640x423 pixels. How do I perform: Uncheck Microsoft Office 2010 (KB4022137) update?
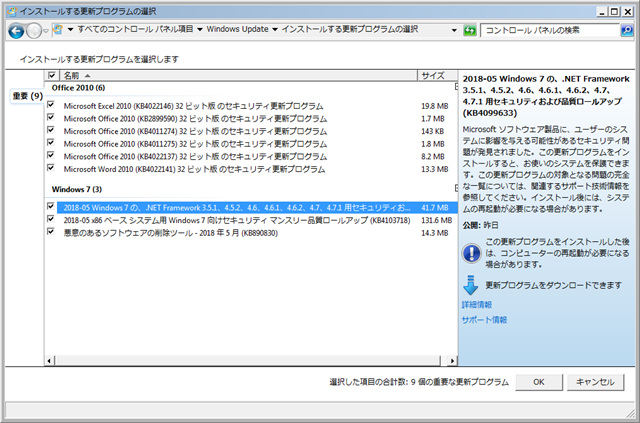pos(51,156)
